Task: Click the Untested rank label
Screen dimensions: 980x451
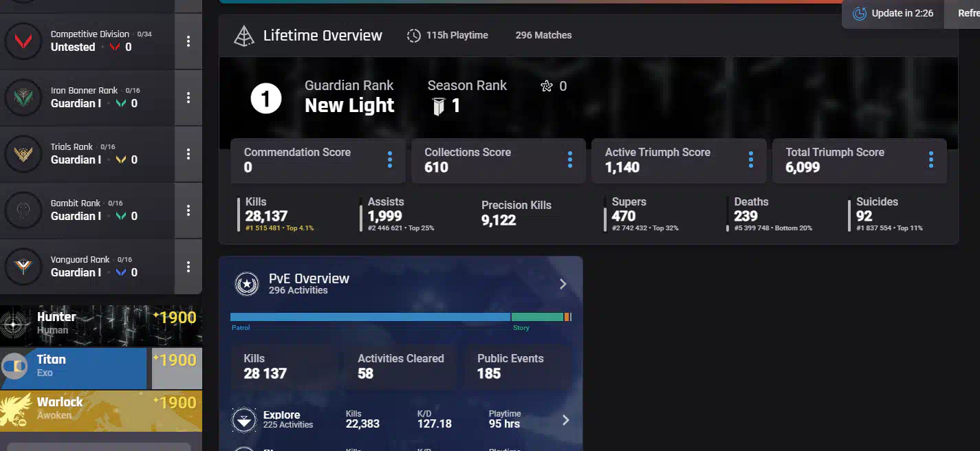Action: tap(73, 47)
